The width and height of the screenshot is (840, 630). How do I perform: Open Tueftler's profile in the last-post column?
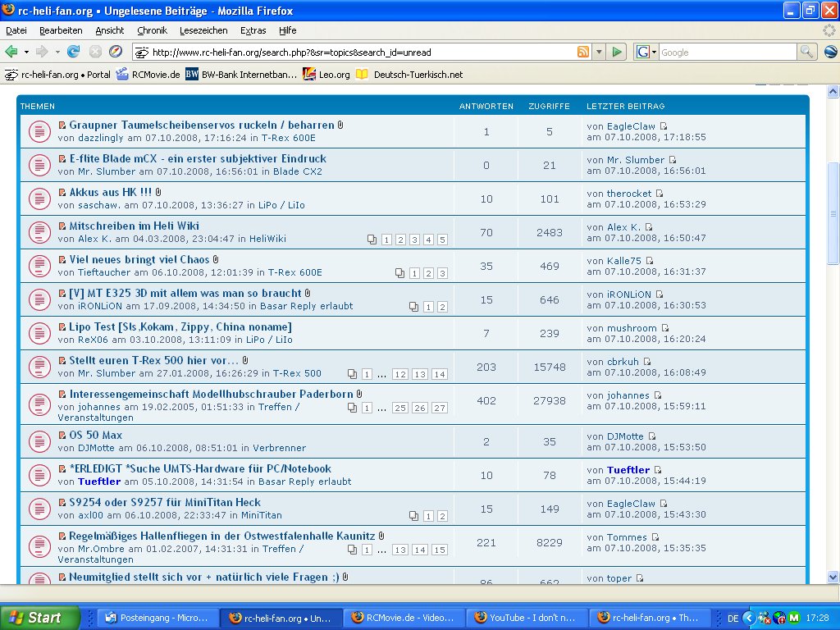[x=628, y=470]
